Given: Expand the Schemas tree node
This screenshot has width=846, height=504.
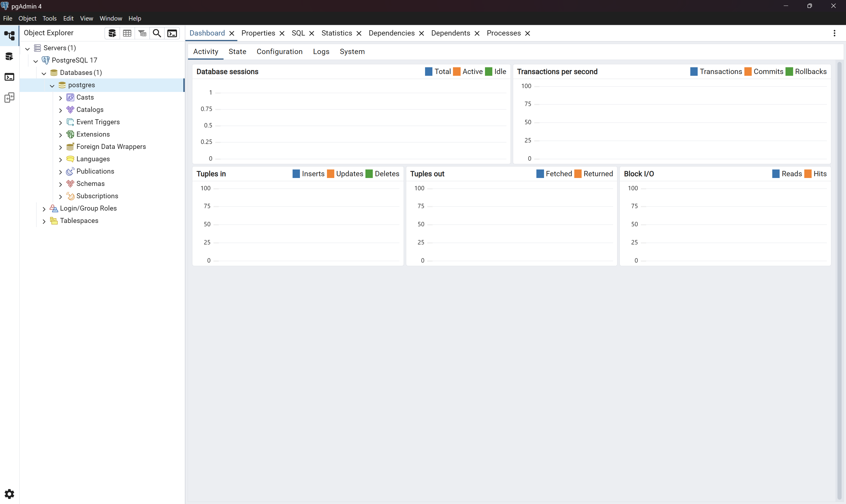Looking at the screenshot, I should tap(61, 184).
